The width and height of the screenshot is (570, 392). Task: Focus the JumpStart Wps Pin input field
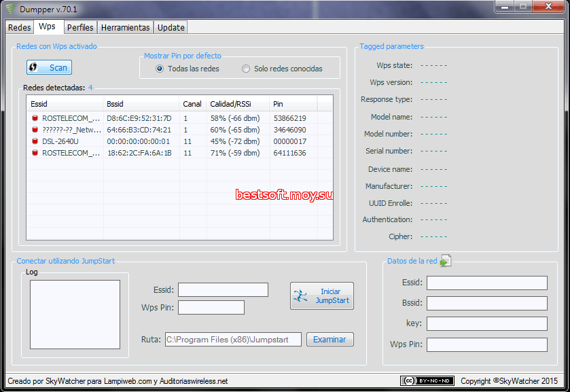coord(211,307)
